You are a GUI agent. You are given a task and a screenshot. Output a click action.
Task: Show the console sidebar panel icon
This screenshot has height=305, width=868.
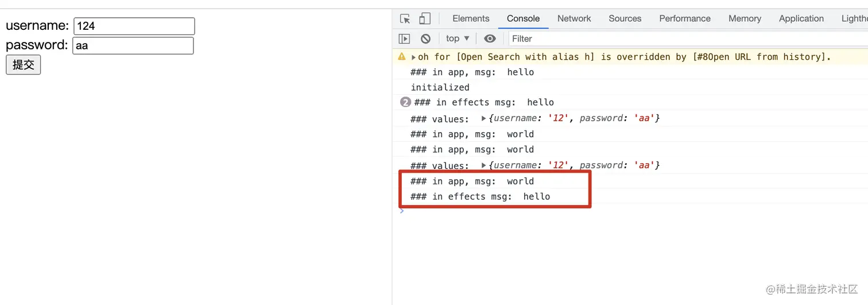pos(405,38)
